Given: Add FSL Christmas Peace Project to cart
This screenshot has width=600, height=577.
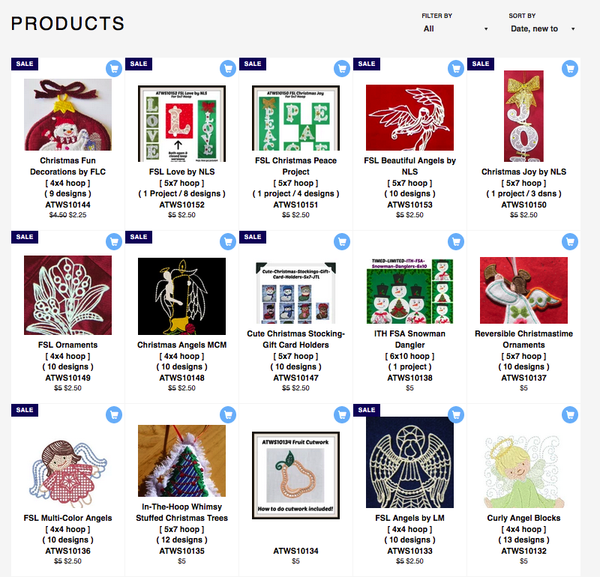Looking at the screenshot, I should point(342,69).
